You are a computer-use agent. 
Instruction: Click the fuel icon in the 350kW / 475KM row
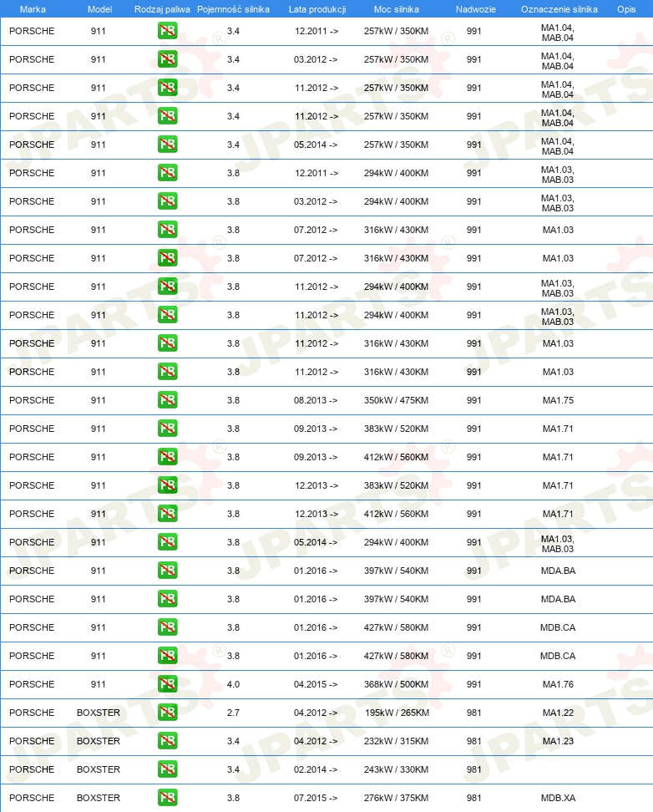167,400
